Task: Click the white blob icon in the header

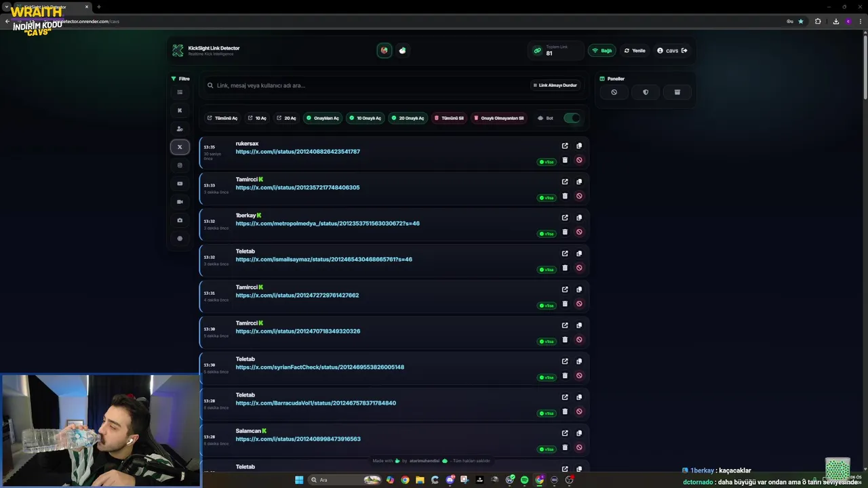Action: 402,50
